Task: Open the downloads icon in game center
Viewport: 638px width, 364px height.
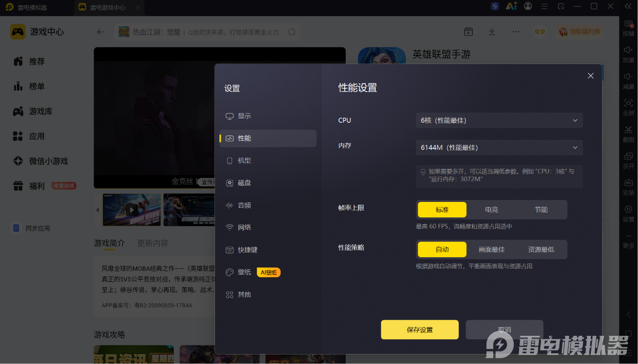Action: (x=492, y=32)
